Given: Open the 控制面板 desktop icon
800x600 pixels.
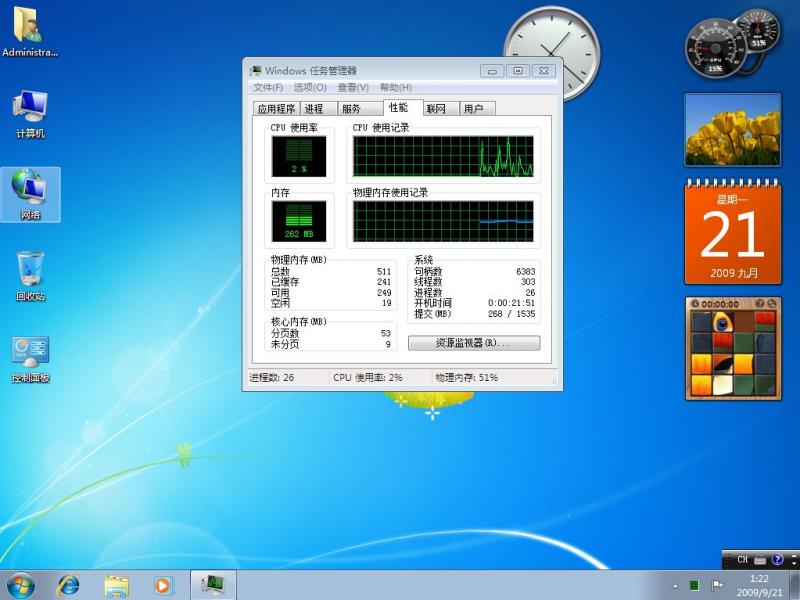Looking at the screenshot, I should (x=30, y=359).
